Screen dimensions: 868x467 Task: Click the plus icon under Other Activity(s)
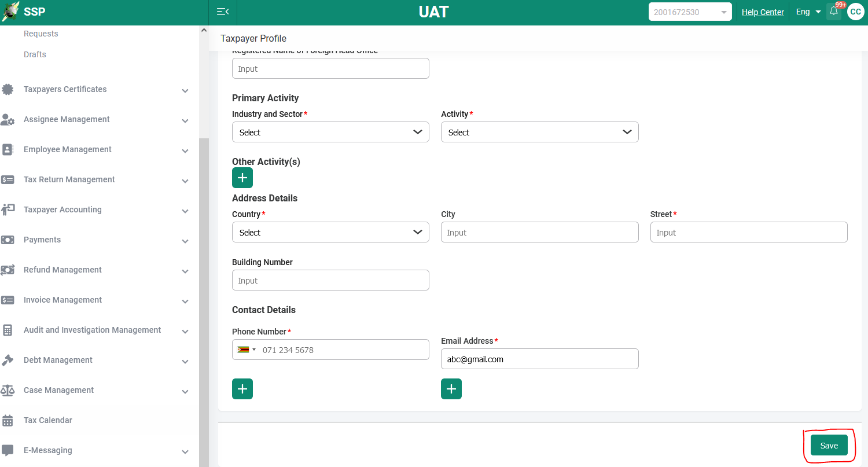(x=242, y=178)
